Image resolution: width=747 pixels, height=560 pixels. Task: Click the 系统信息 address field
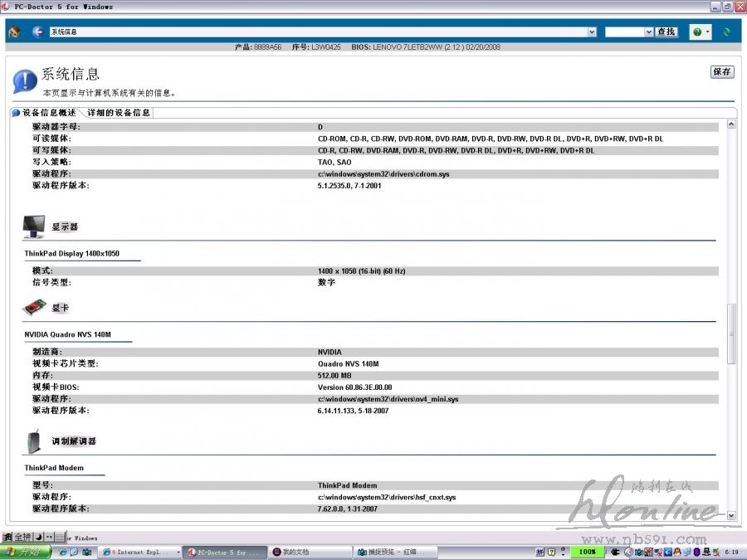318,32
